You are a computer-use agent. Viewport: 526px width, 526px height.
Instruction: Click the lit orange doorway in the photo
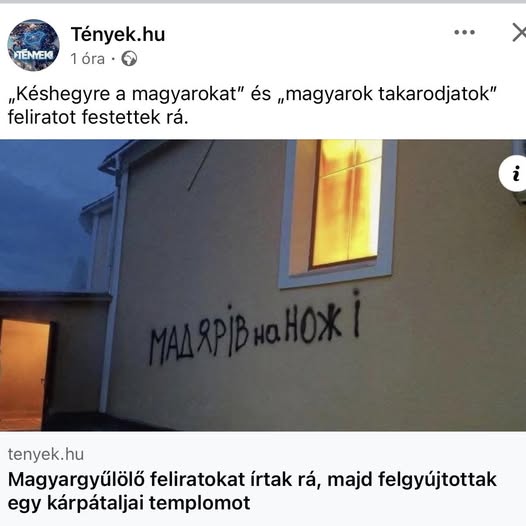tap(24, 374)
